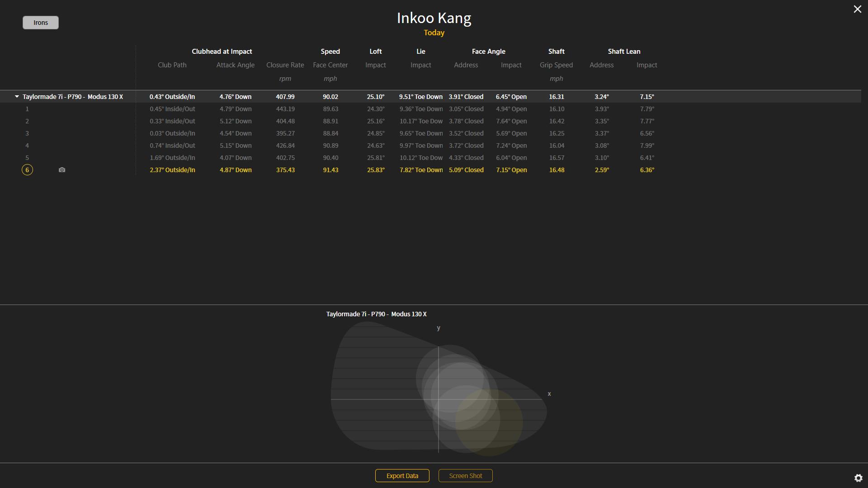Click the 5.12° Down attack angle value
This screenshot has width=868, height=488.
[x=236, y=121]
